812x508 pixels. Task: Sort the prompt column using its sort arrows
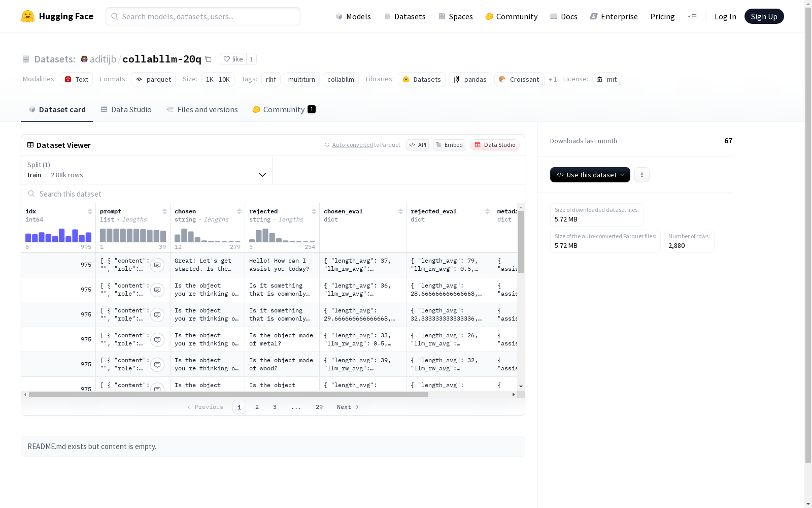[164, 211]
